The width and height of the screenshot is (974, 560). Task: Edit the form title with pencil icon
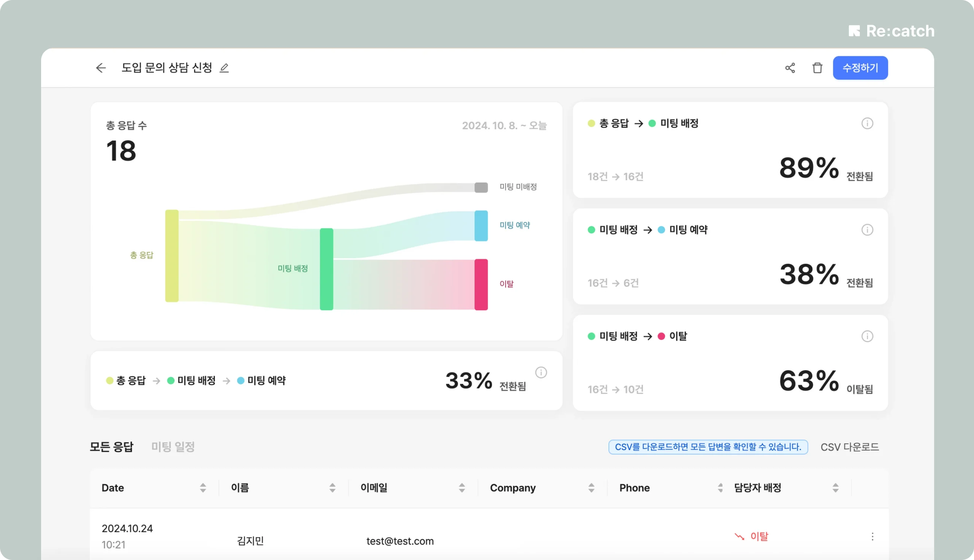coord(224,68)
